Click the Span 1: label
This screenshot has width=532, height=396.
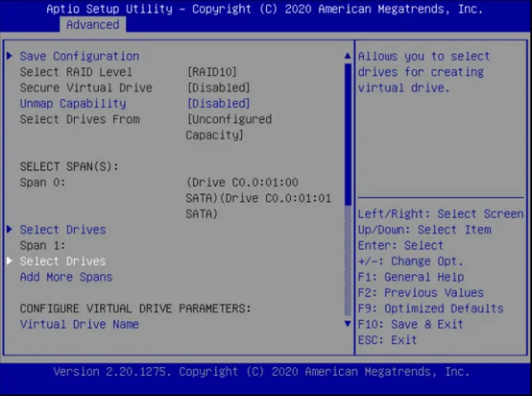[x=42, y=245]
